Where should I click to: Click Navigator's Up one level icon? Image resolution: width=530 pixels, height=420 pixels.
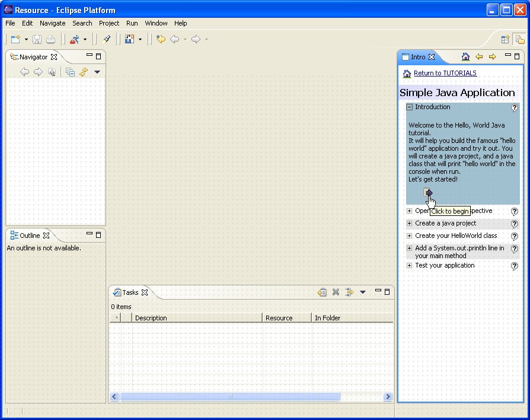[x=52, y=72]
